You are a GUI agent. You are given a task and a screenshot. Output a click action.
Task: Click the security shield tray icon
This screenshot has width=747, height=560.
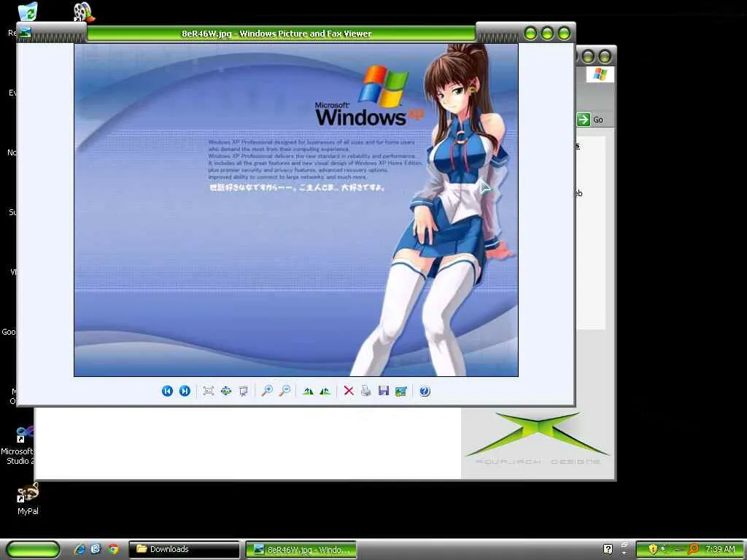coord(653,549)
